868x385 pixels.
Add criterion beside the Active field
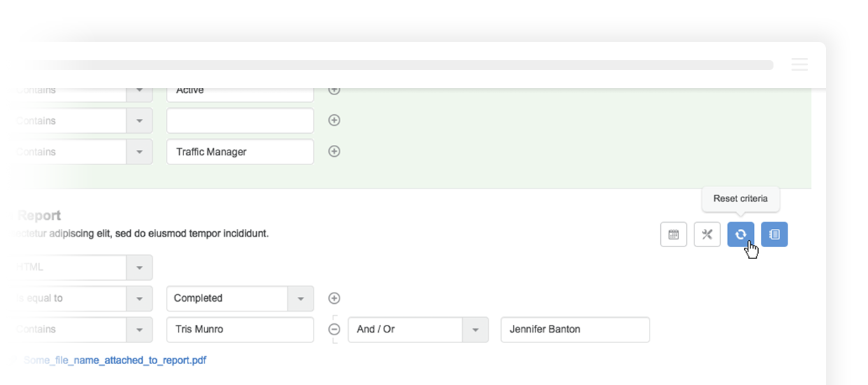tap(335, 90)
